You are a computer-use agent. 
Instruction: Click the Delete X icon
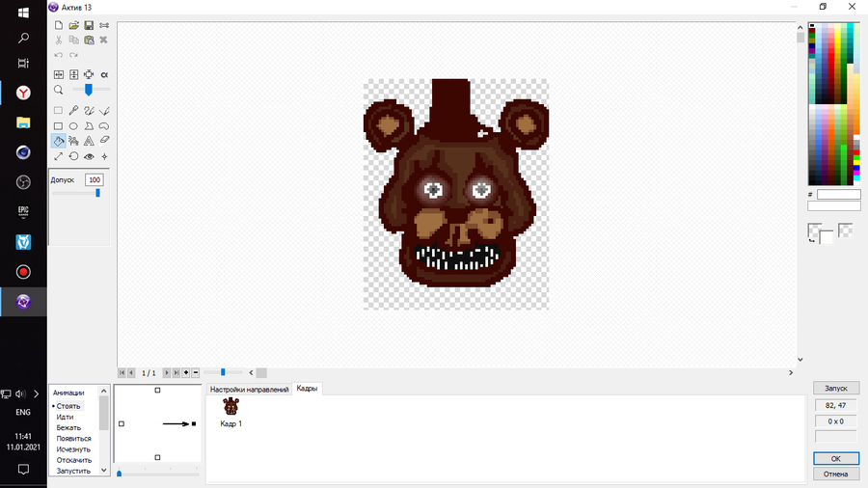coord(103,40)
